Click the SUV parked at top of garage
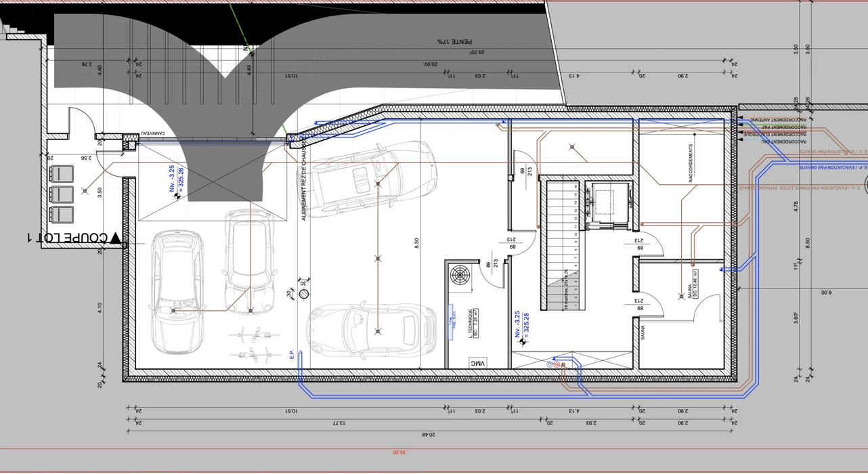868x474 pixels. click(374, 182)
